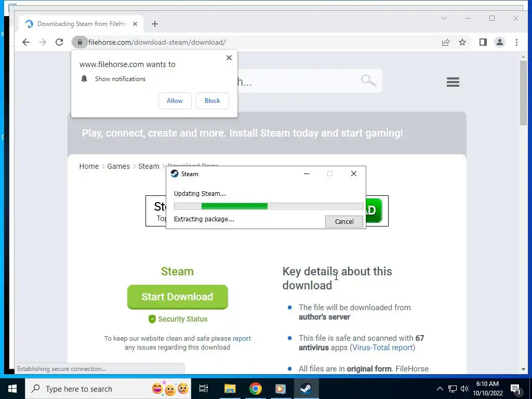This screenshot has width=532, height=399.
Task: Bookmark this page with the star icon
Action: tap(462, 42)
